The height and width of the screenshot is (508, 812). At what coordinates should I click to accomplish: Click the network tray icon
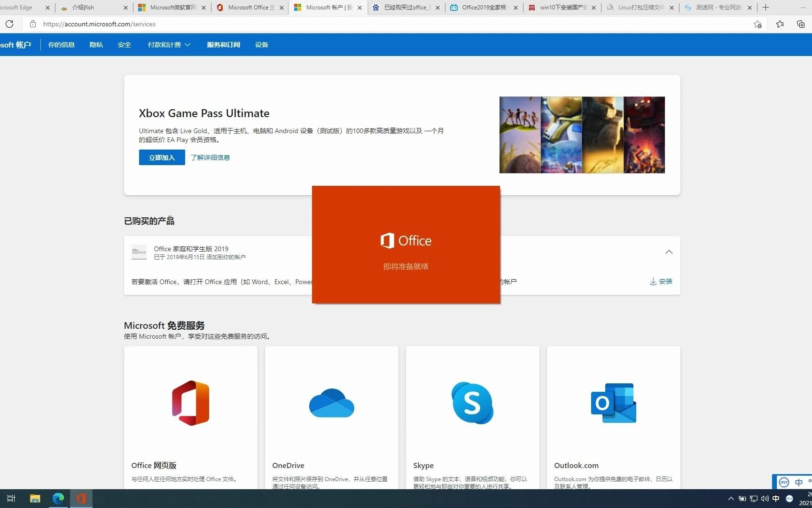753,499
